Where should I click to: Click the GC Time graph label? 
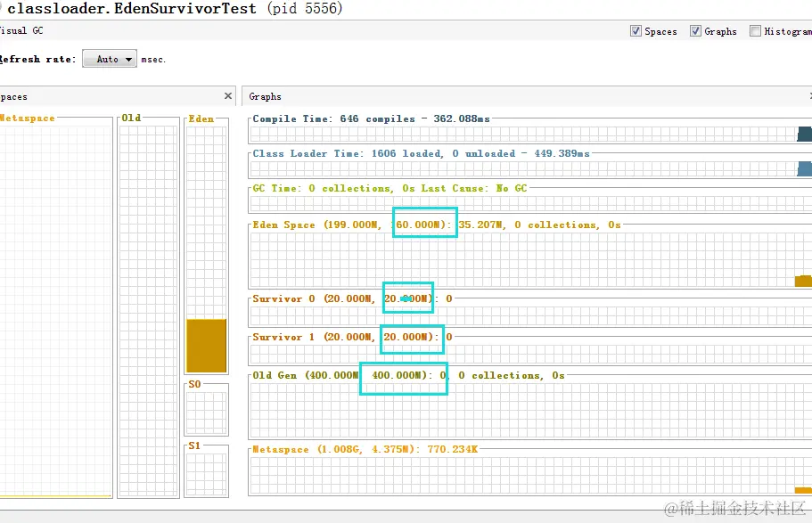[x=390, y=188]
